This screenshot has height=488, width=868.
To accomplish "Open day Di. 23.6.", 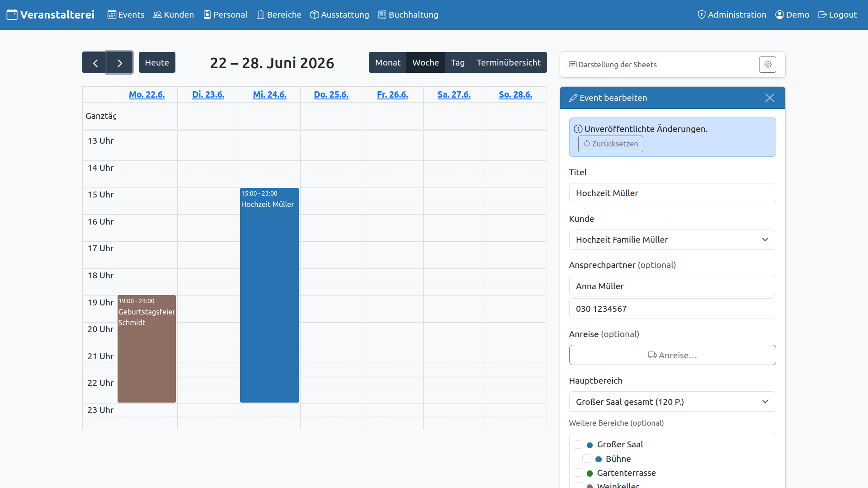I will tap(208, 95).
